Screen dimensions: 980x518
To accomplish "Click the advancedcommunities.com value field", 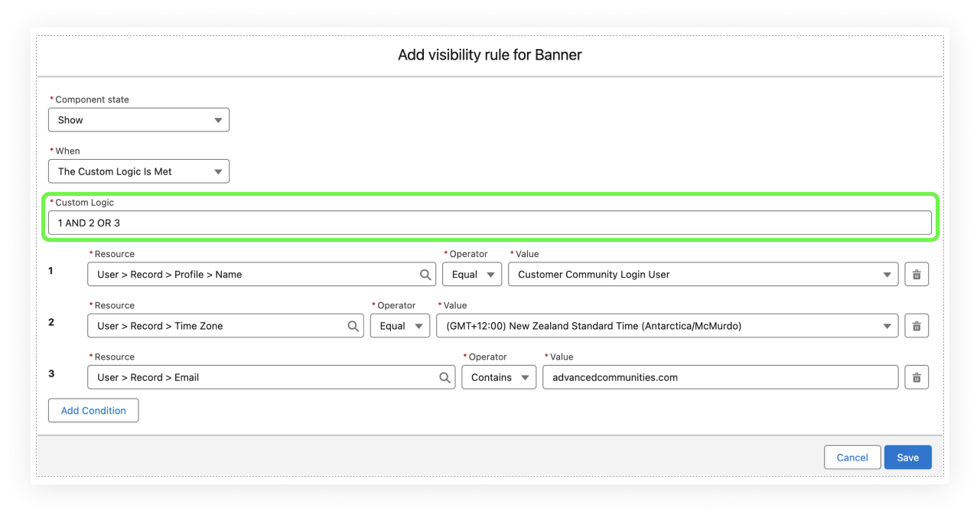I will tap(720, 377).
